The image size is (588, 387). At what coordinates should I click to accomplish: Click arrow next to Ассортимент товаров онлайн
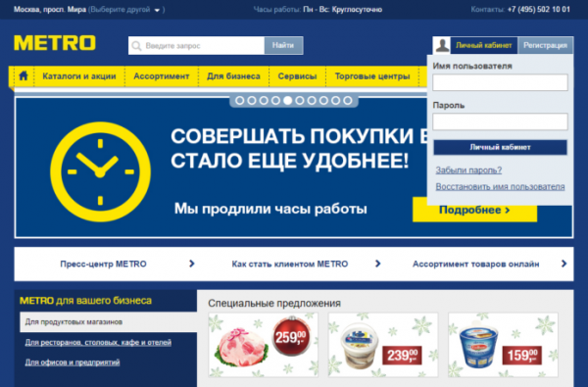[x=563, y=264]
